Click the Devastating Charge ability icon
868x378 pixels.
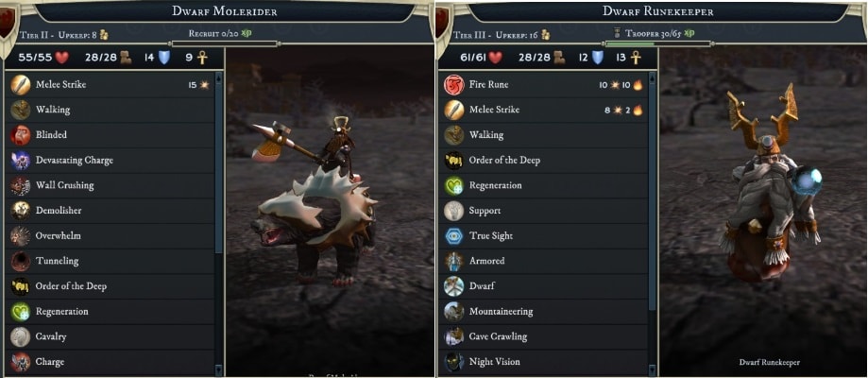(20, 161)
